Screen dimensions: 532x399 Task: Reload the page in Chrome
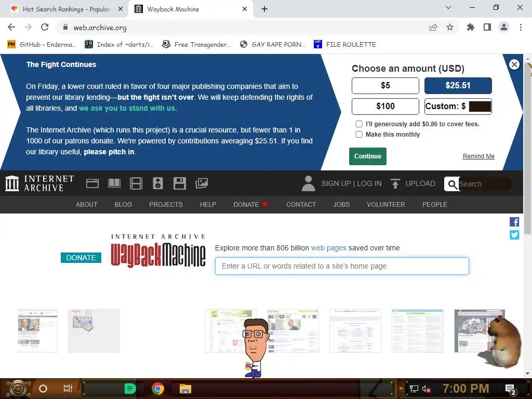45,27
